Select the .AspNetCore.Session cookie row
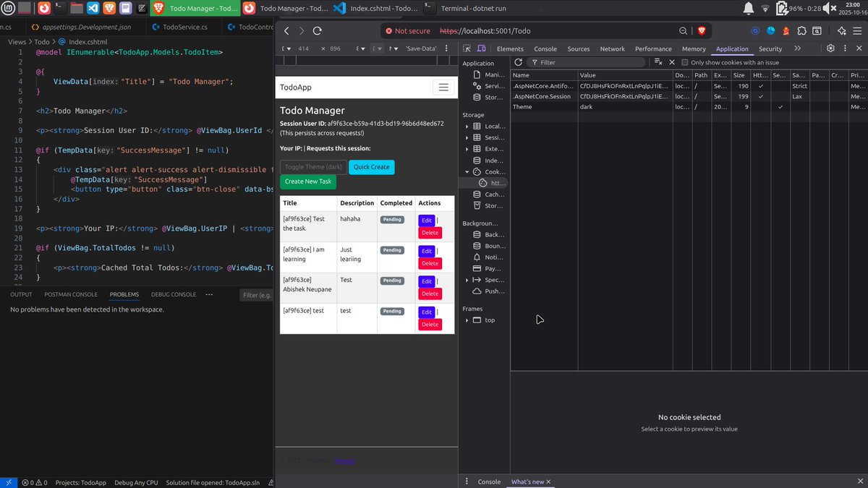Screen dimensions: 868x488 click(688, 96)
